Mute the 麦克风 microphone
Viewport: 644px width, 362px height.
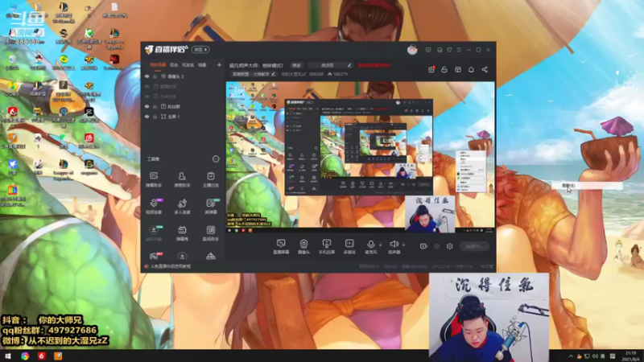coord(370,247)
